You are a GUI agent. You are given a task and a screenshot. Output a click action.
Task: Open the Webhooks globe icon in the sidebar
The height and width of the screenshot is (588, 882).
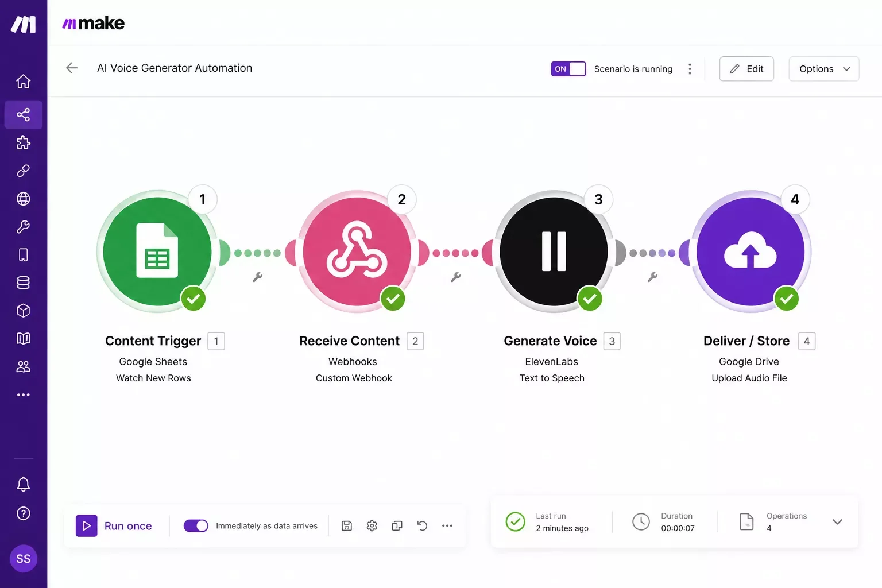24,199
